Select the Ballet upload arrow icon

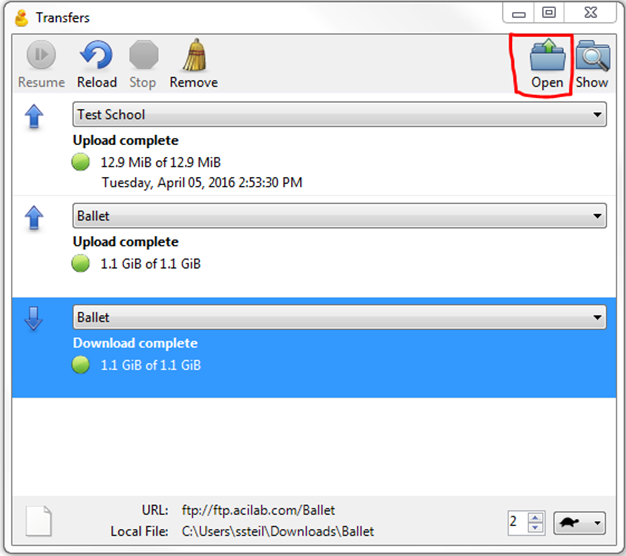[x=34, y=218]
